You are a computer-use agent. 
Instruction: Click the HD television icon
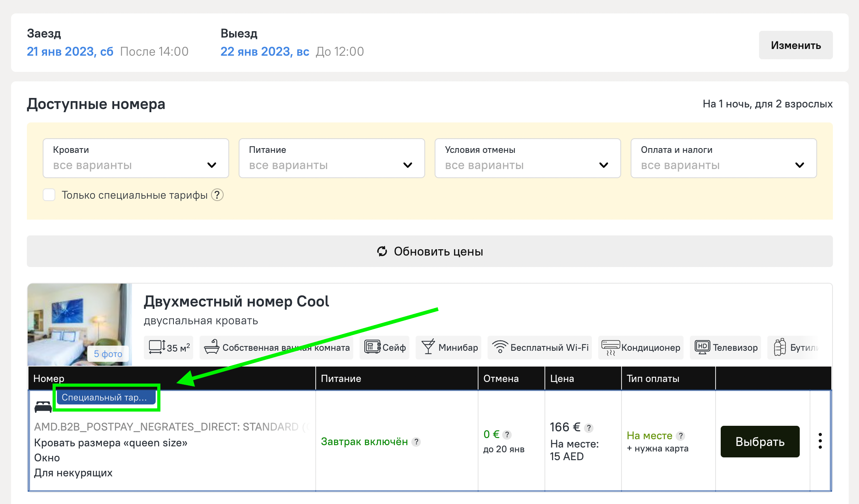703,347
